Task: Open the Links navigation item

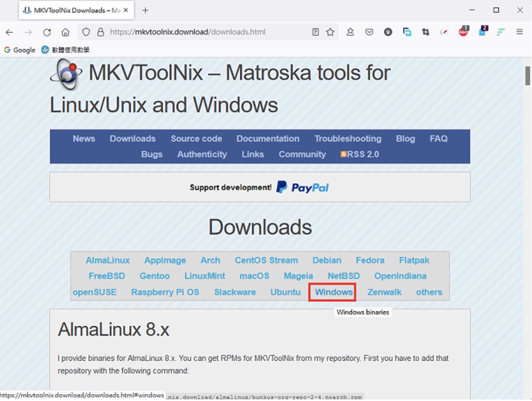Action: (x=253, y=154)
